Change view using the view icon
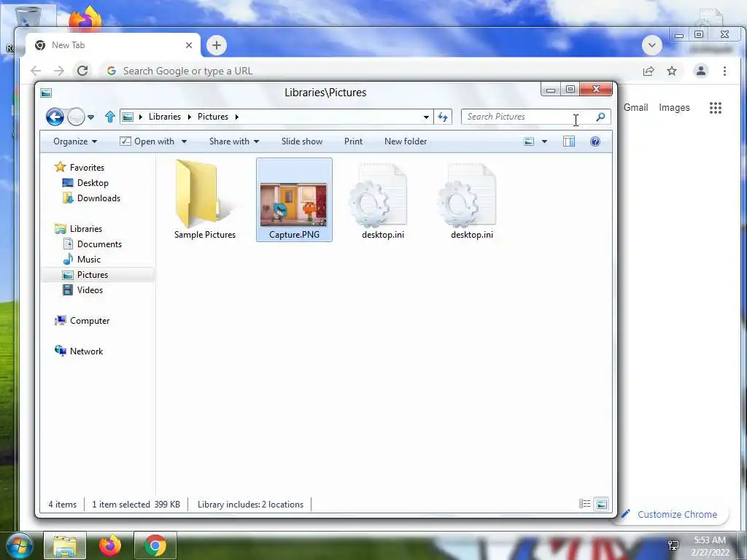Image resolution: width=747 pixels, height=560 pixels. [x=529, y=141]
